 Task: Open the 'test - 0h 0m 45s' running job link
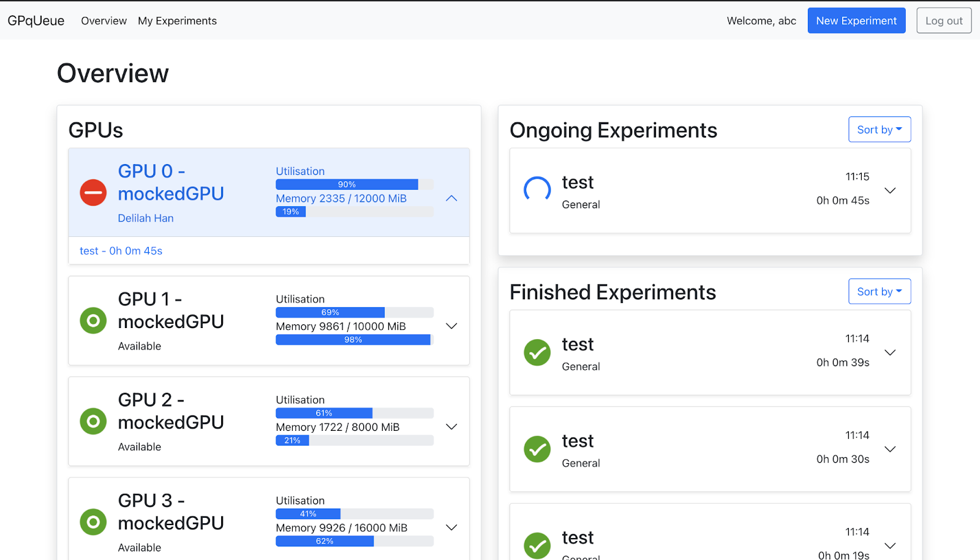tap(121, 251)
